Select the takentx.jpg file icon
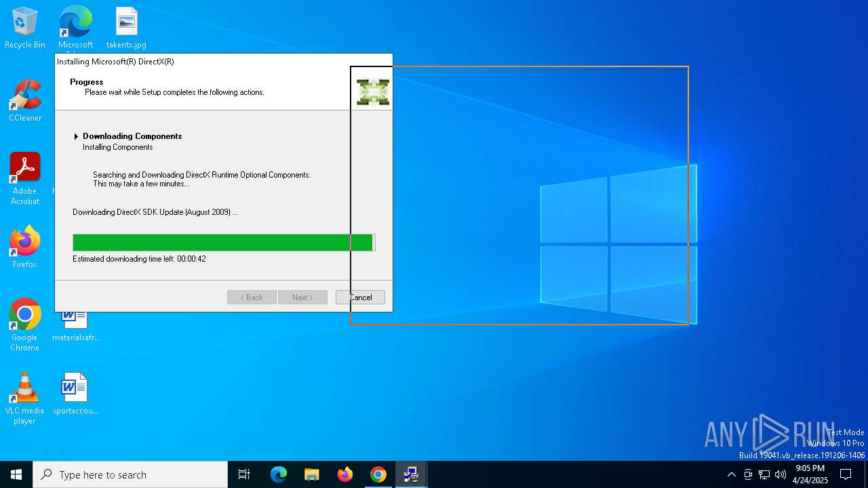This screenshot has height=488, width=868. (x=126, y=28)
